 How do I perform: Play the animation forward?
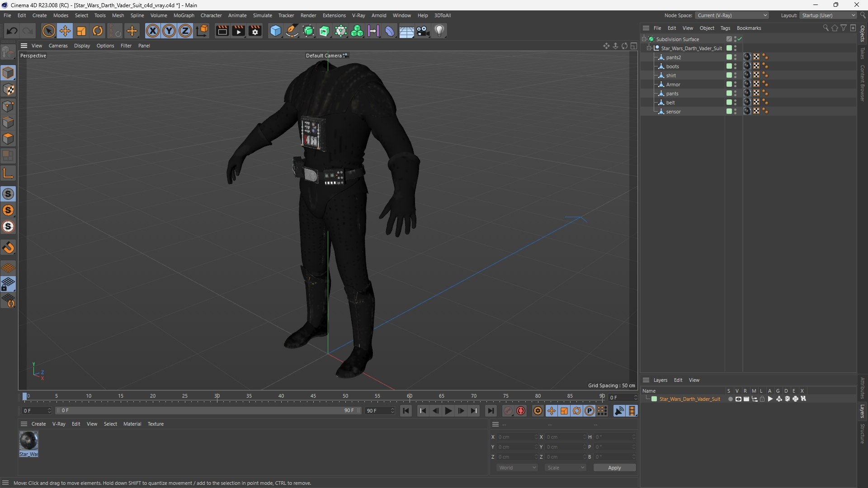click(x=448, y=411)
